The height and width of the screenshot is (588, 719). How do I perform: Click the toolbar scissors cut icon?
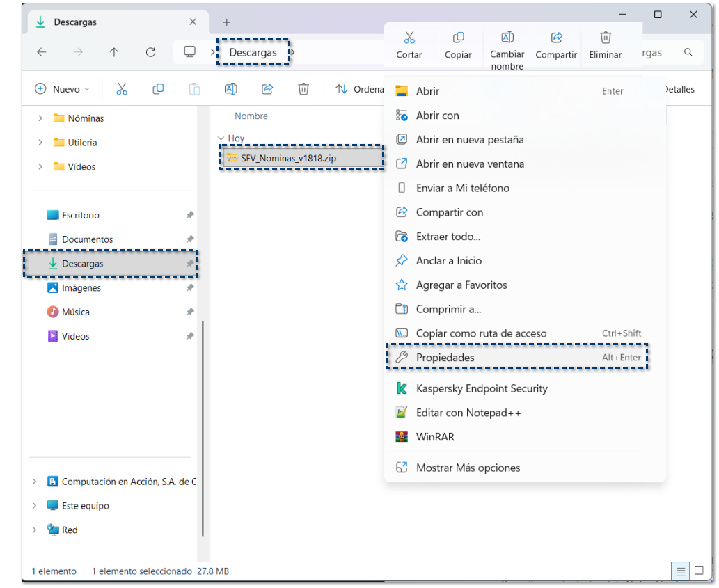pyautogui.click(x=122, y=89)
